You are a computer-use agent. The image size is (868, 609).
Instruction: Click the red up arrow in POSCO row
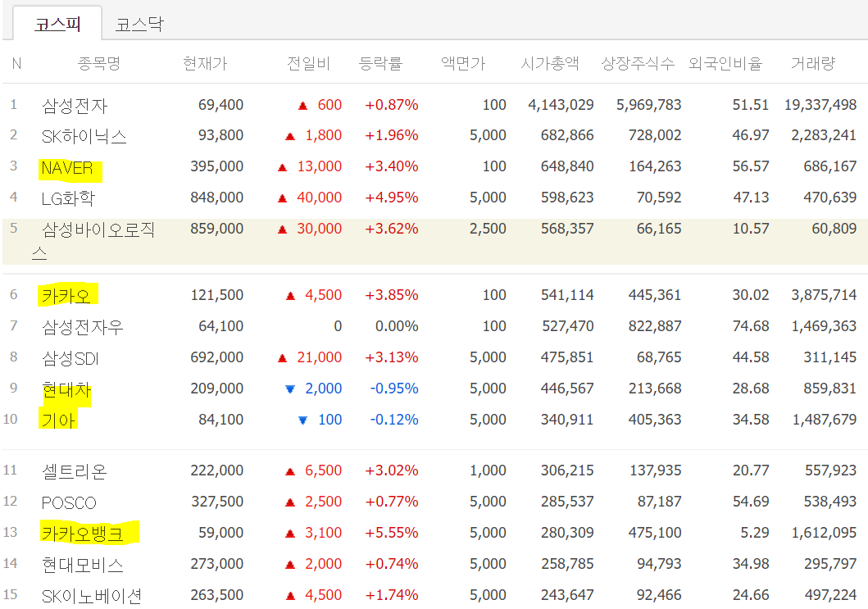point(290,502)
